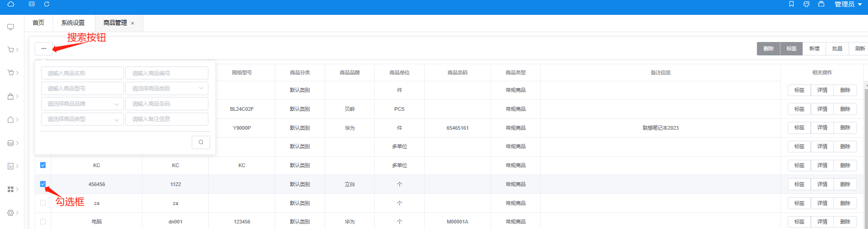Check the checkbox for row 电脑
868x229 pixels.
43,222
